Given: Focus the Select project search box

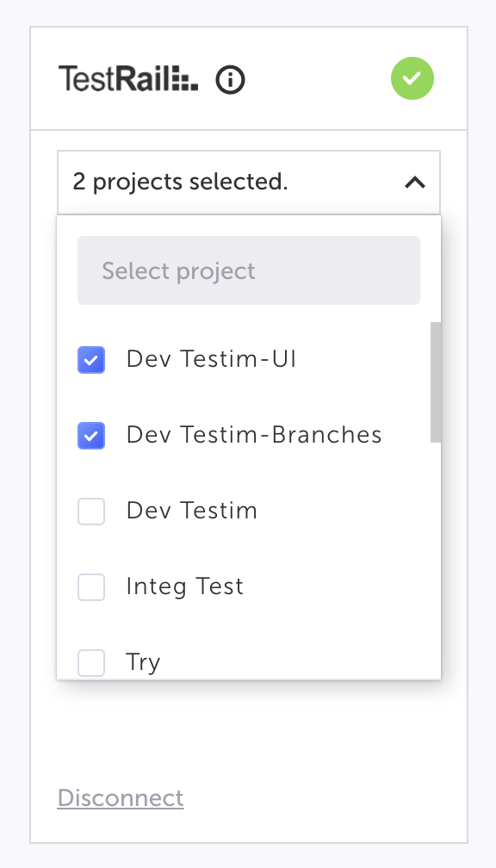Looking at the screenshot, I should click(249, 270).
